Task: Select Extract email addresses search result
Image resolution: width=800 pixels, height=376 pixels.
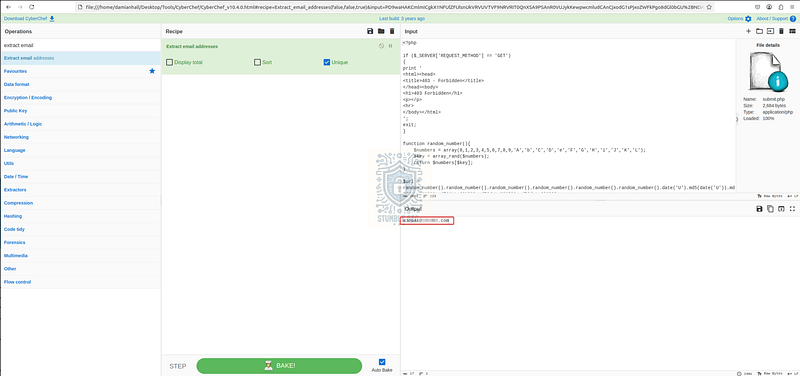Action: [80, 58]
